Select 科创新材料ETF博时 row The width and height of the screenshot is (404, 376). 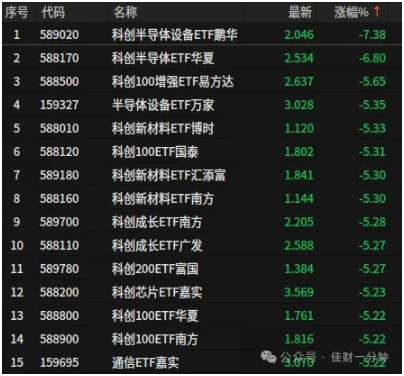[x=202, y=128]
